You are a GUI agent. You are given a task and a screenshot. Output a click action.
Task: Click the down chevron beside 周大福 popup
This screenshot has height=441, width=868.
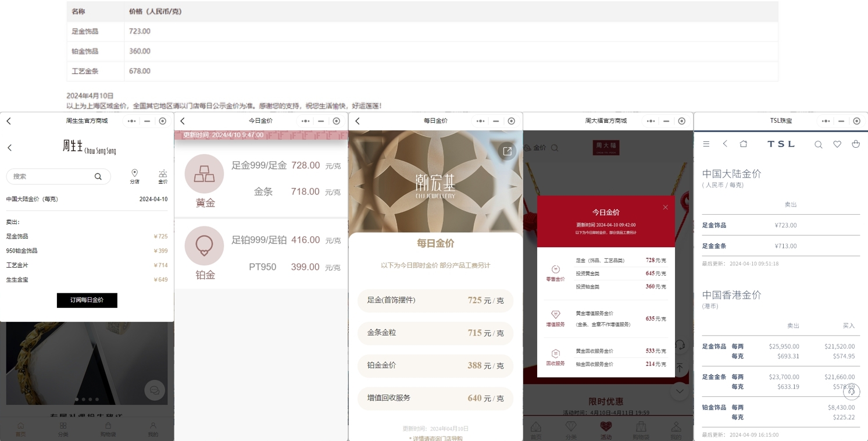(680, 392)
